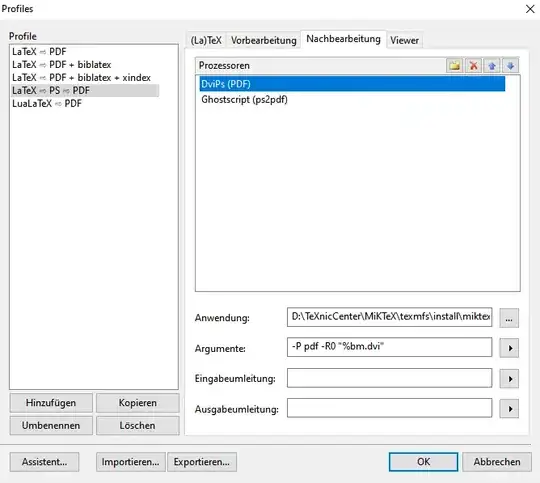Select the 'LaTeX ⇒ PS ⇒ PDF' profile

pos(85,91)
